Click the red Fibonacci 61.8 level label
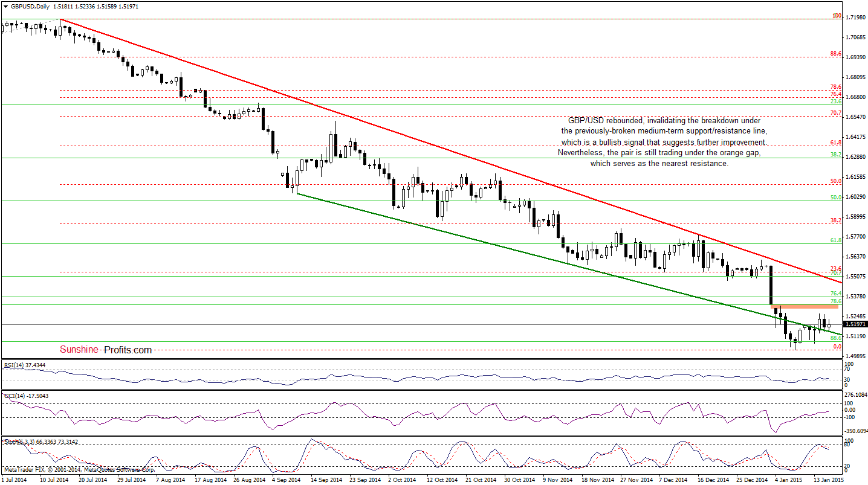Viewport: 868px width, 485px height. pos(836,143)
